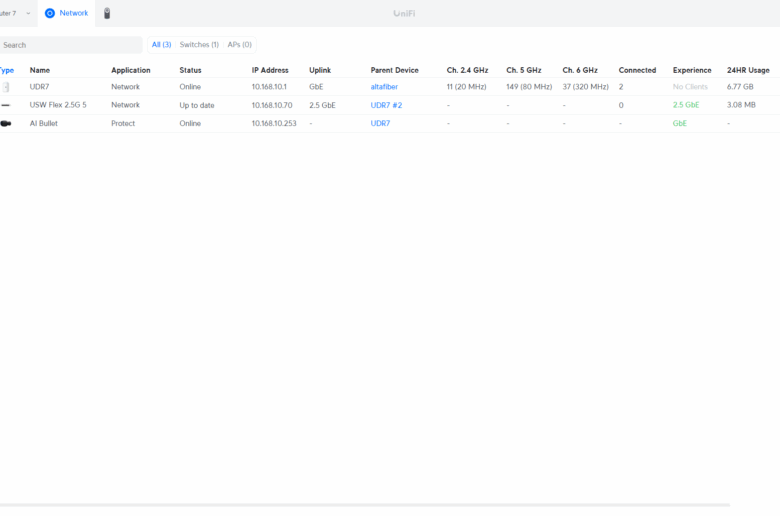780x516 pixels.
Task: Expand the console name dropdown chevron
Action: pyautogui.click(x=28, y=13)
